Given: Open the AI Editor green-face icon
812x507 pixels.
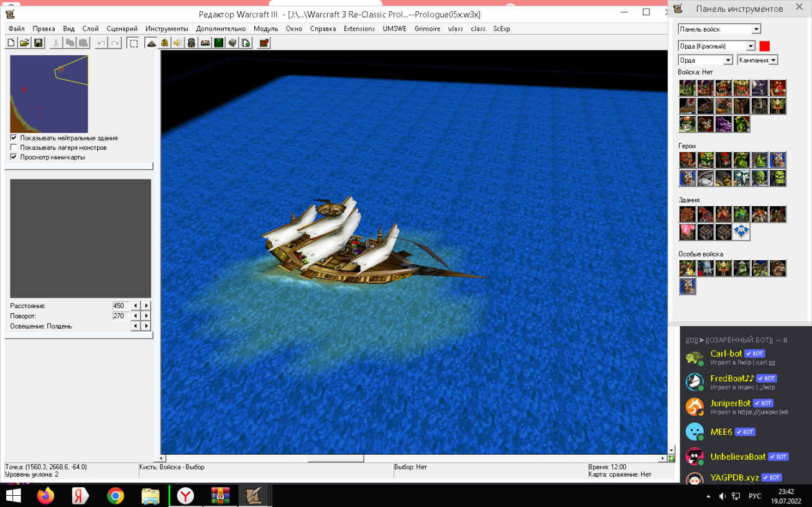Looking at the screenshot, I should pos(219,43).
